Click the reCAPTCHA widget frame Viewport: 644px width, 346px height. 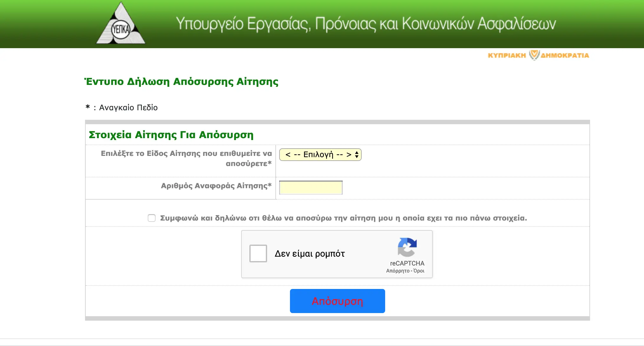(337, 254)
